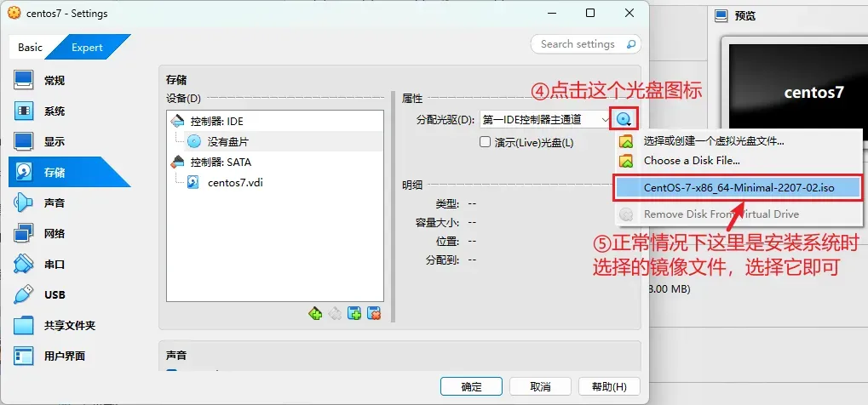Open the USB settings category

point(54,295)
